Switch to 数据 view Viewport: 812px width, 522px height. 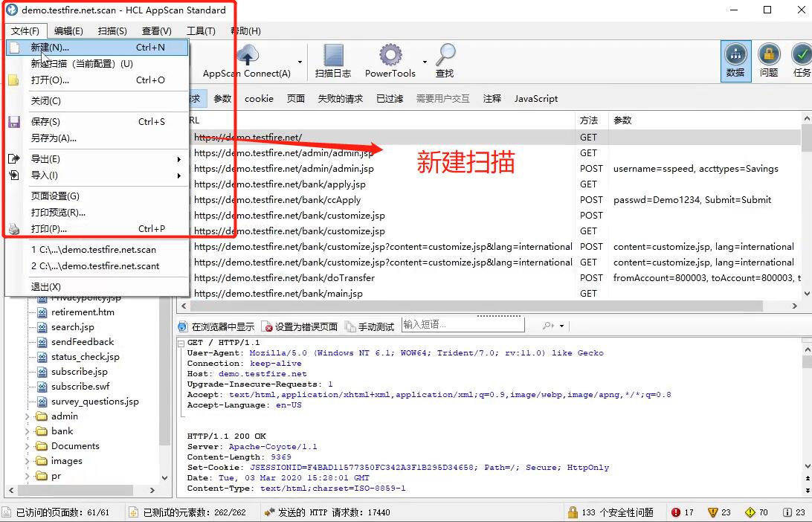coord(735,62)
